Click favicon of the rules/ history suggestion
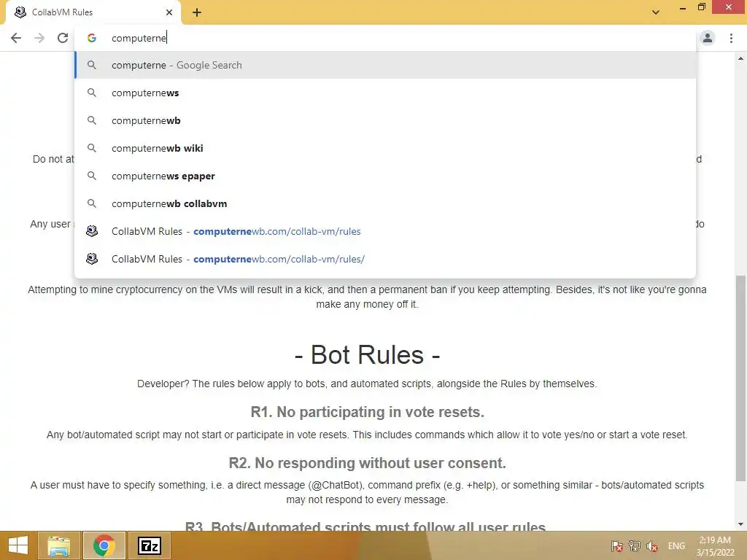Viewport: 747px width, 560px height. [x=91, y=259]
